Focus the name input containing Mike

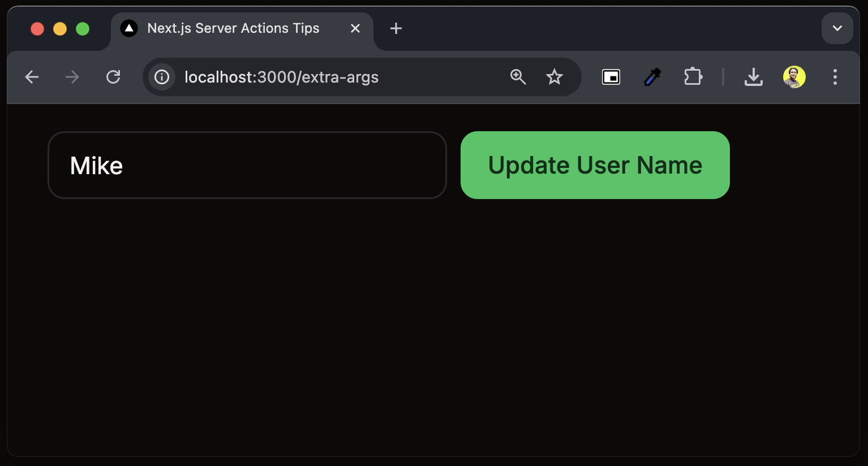pyautogui.click(x=247, y=165)
